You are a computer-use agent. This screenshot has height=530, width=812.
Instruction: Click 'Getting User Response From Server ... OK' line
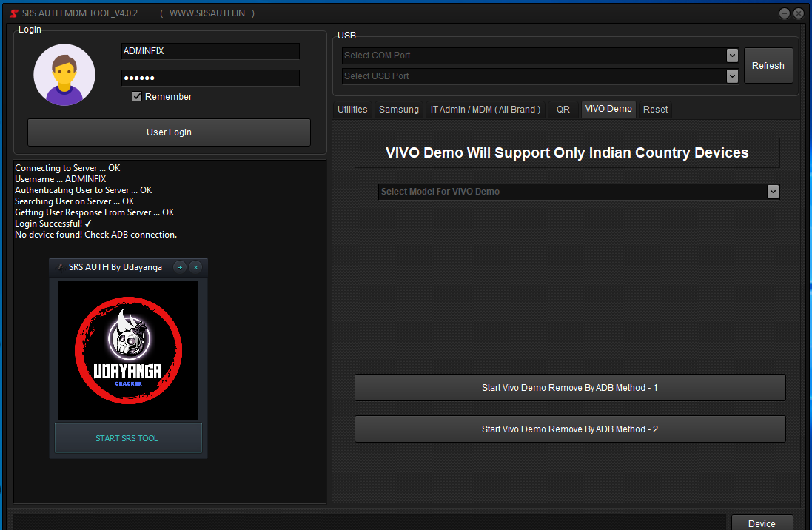tap(94, 212)
